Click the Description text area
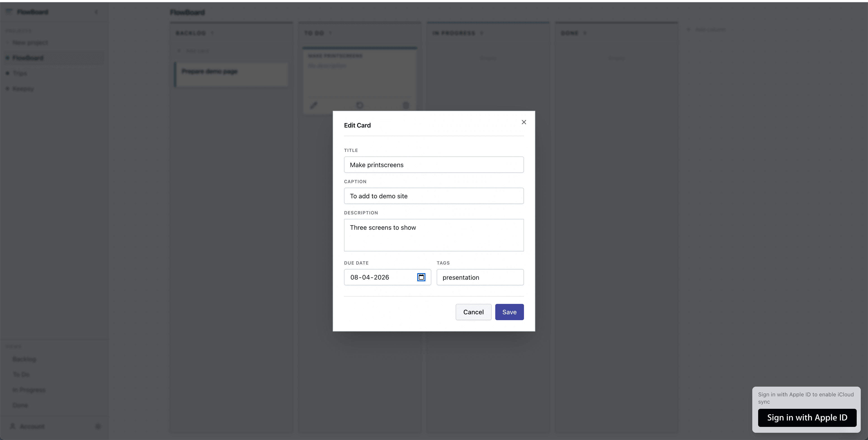Viewport: 868px width, 440px height. pos(434,235)
